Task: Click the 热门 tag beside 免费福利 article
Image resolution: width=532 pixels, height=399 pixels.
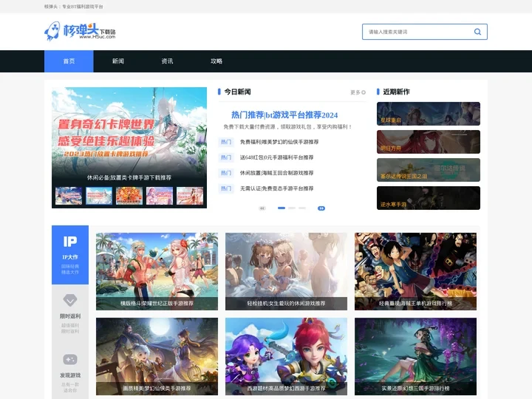Action: (x=226, y=142)
